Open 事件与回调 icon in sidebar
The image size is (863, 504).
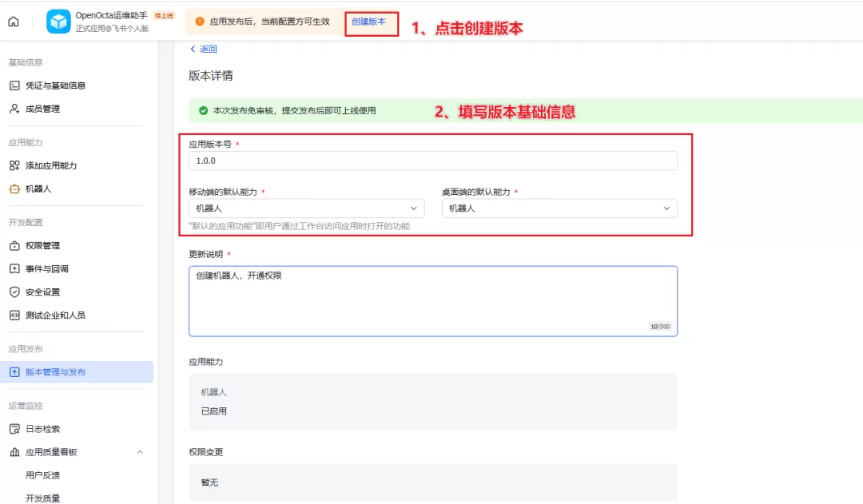[x=15, y=268]
